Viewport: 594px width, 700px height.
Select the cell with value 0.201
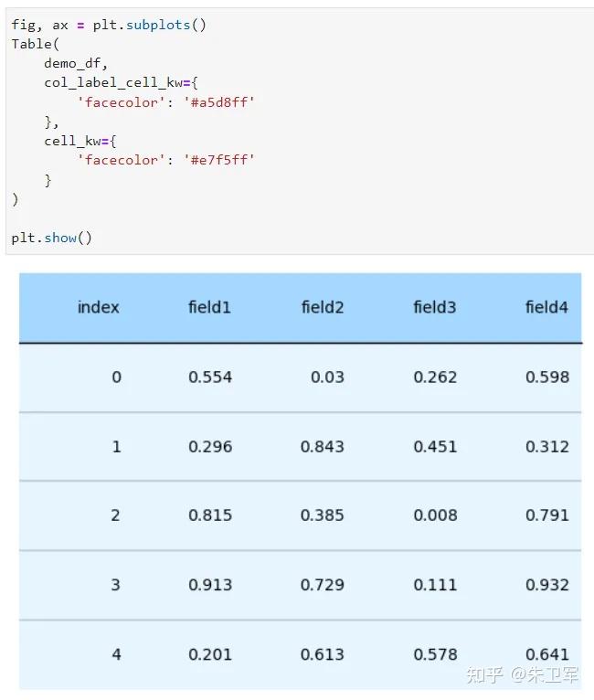tap(210, 654)
